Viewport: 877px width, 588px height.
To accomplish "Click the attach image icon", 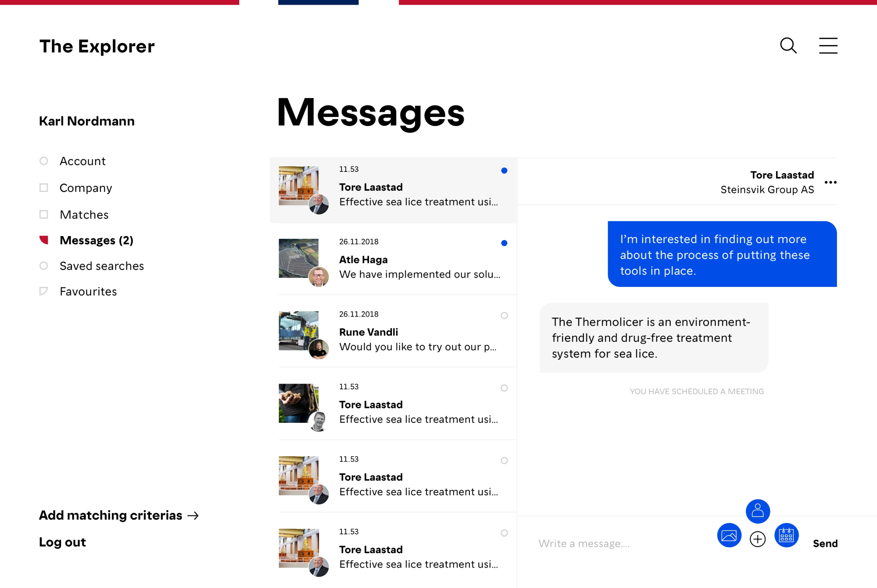I will click(729, 535).
